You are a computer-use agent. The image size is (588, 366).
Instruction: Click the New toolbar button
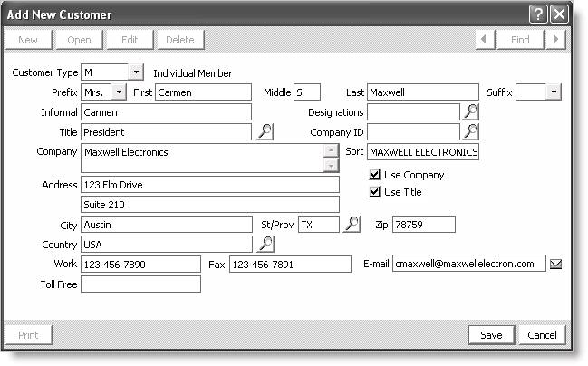[28, 40]
